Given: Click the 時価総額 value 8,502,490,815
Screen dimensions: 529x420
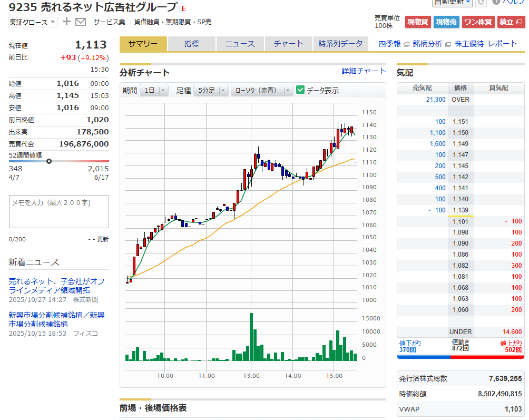Looking at the screenshot, I should point(499,394).
